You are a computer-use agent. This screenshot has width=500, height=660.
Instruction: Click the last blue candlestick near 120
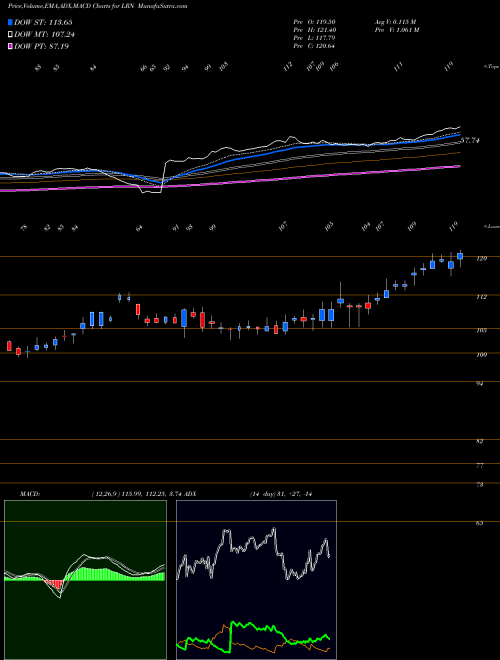click(460, 256)
